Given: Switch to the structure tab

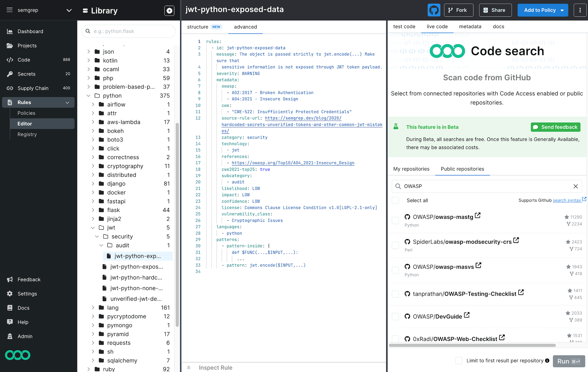Looking at the screenshot, I should [x=197, y=27].
